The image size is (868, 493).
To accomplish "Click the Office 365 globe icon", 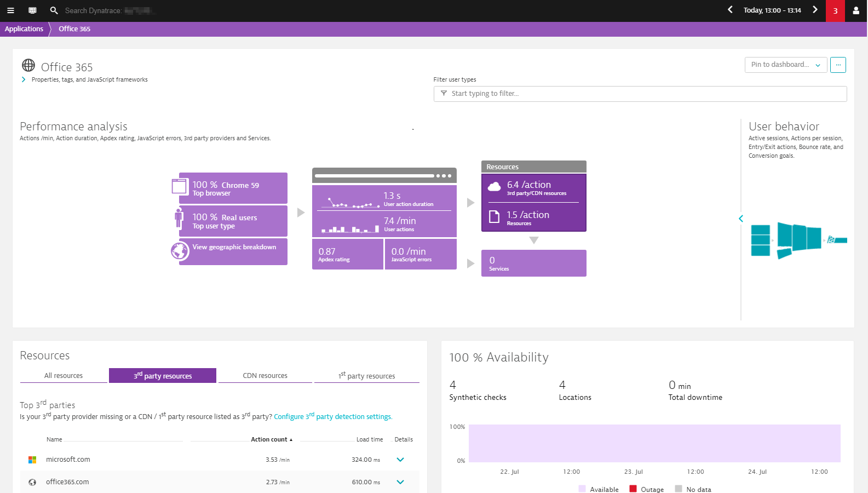I will (x=28, y=66).
